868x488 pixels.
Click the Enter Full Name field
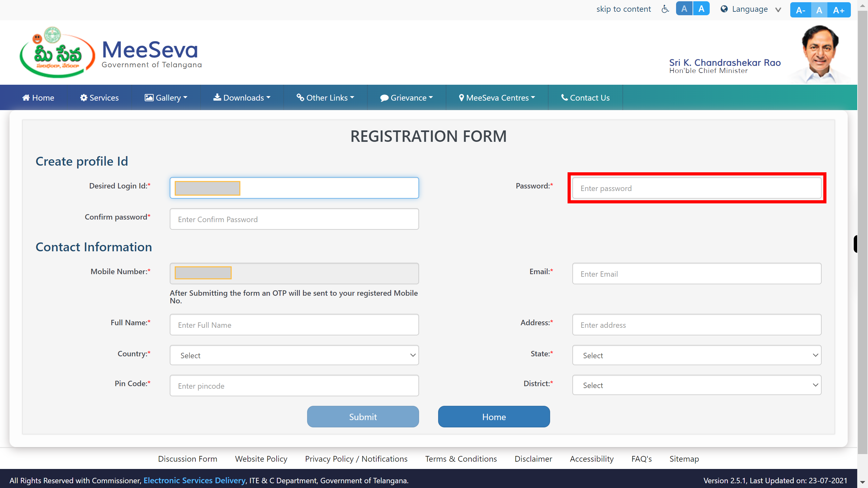coord(294,325)
